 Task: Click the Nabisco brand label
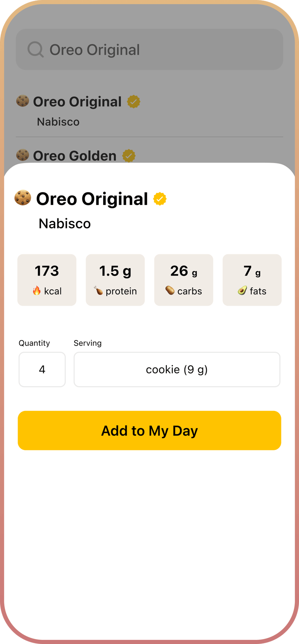click(64, 223)
